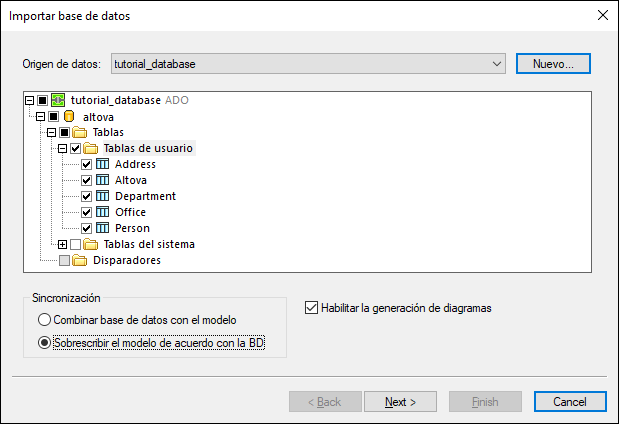The image size is (619, 424).
Task: Uncheck the Office table checkbox
Action: 87,212
